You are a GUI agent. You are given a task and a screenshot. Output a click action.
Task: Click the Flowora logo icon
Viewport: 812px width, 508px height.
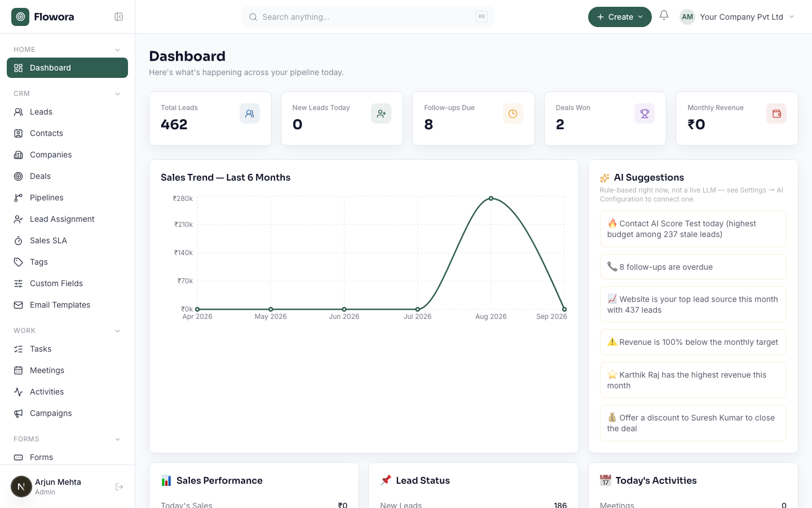20,17
